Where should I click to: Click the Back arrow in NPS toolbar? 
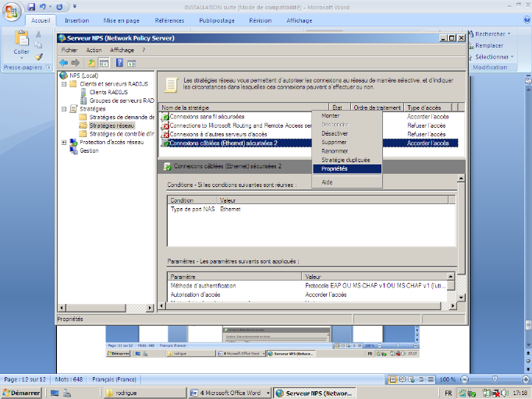63,62
